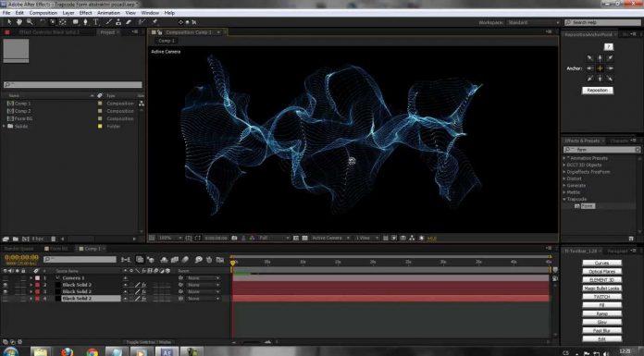Select the Unified Camera tool
644x356 pixels.
coord(53,22)
